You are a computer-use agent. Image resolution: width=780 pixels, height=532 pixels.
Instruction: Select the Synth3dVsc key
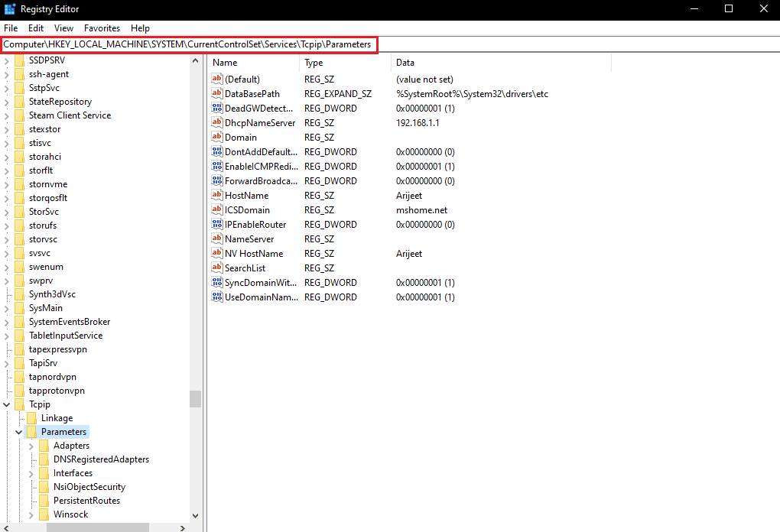point(52,294)
